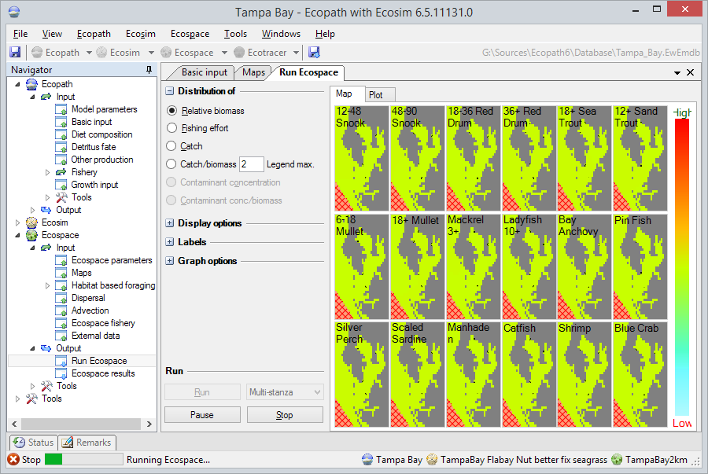The width and height of the screenshot is (708, 474).
Task: Select the Relative biomass radio button
Action: 172,110
